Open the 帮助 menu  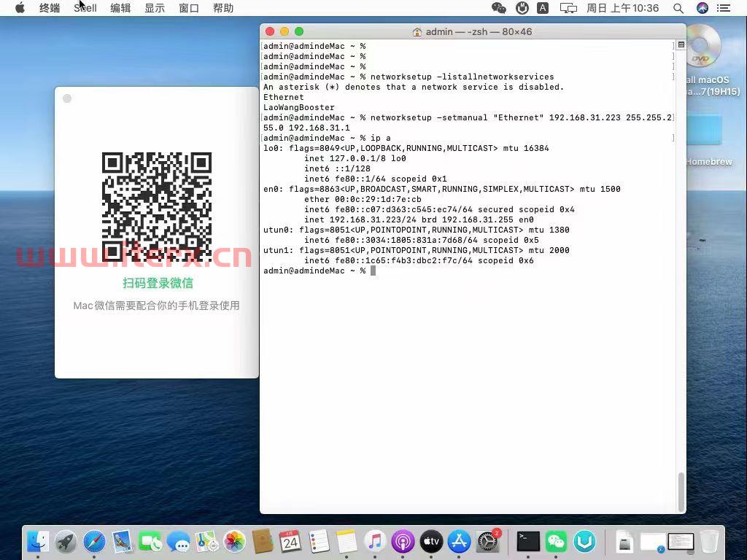223,8
